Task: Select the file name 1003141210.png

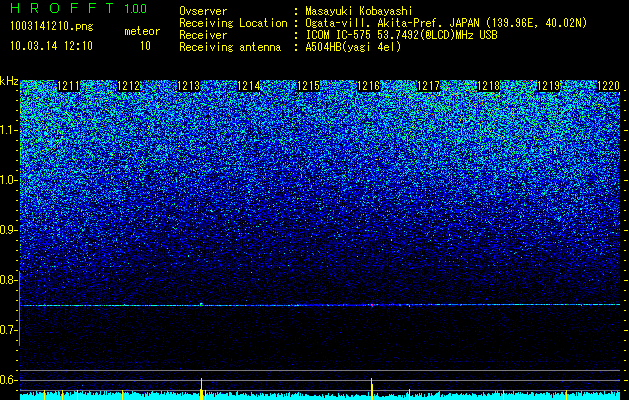Action: point(52,27)
